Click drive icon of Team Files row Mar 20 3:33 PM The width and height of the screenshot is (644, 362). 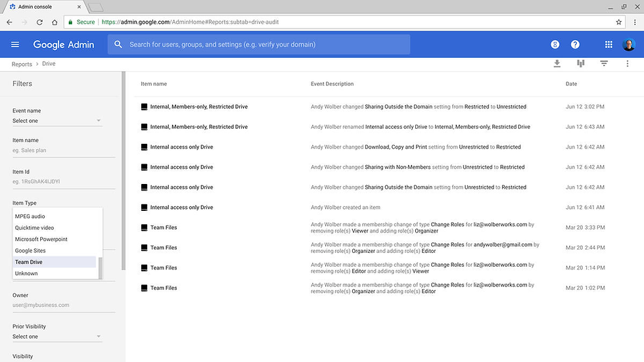(x=144, y=227)
